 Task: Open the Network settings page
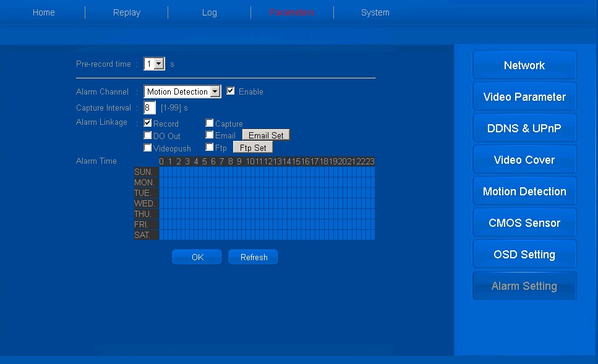point(524,66)
